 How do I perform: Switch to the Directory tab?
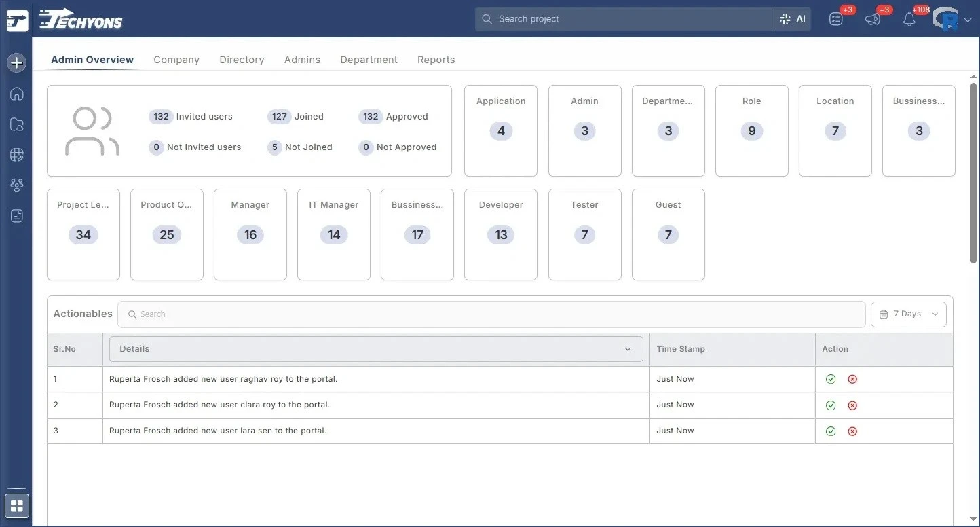(x=242, y=60)
